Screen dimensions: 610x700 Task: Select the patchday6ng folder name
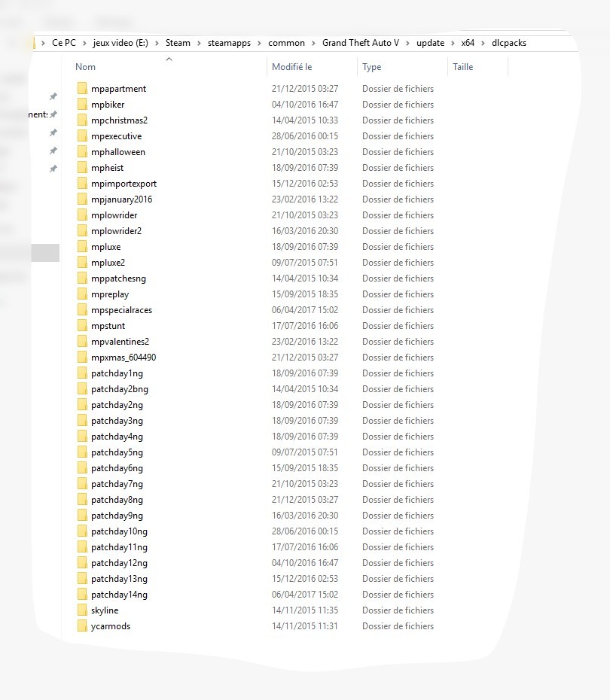pyautogui.click(x=117, y=468)
